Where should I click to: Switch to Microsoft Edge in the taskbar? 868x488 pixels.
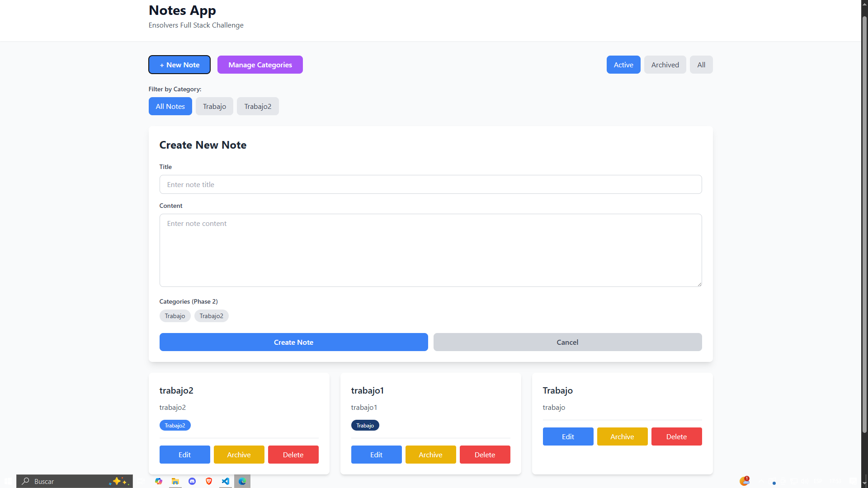point(242,481)
